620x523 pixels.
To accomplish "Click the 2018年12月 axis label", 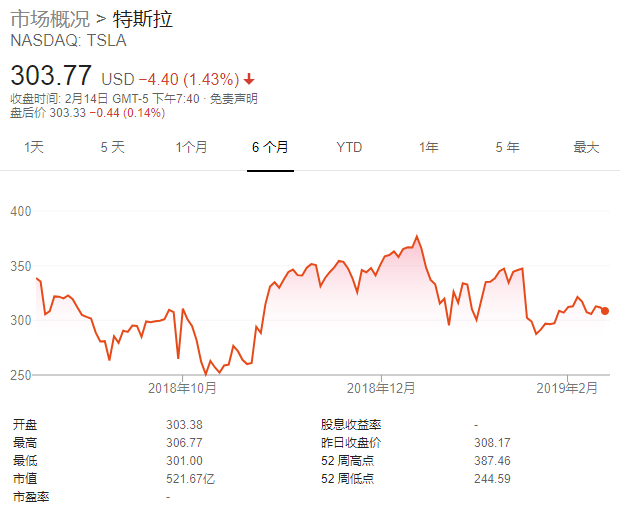I will point(381,388).
